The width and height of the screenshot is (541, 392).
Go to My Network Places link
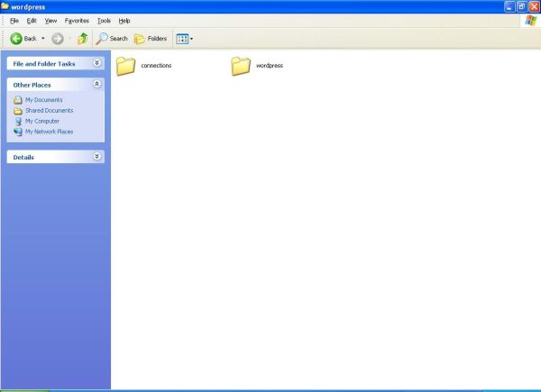point(49,132)
